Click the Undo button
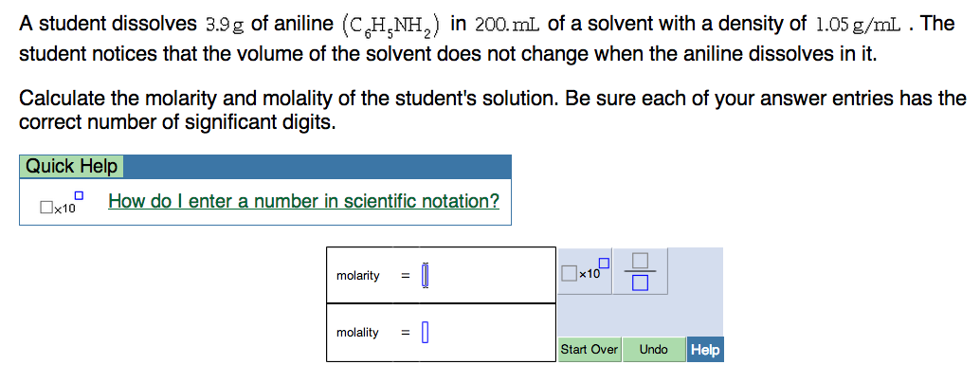980x383 pixels. [653, 349]
